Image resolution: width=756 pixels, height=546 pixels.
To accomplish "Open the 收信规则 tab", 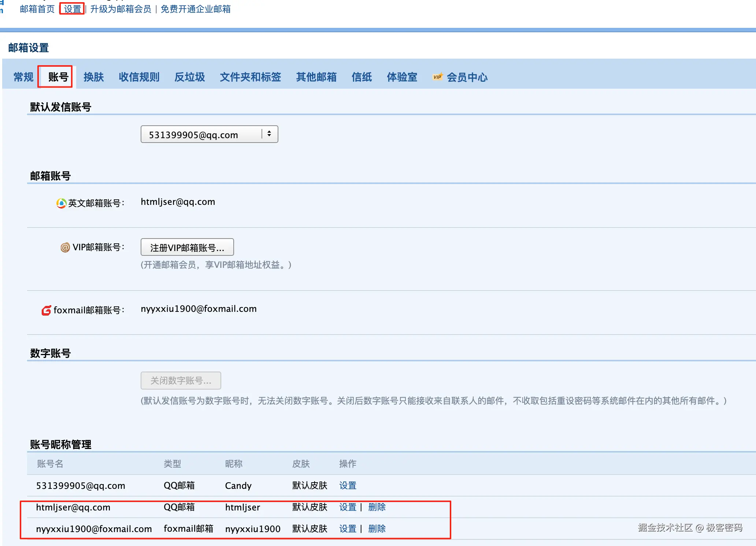I will [x=139, y=77].
